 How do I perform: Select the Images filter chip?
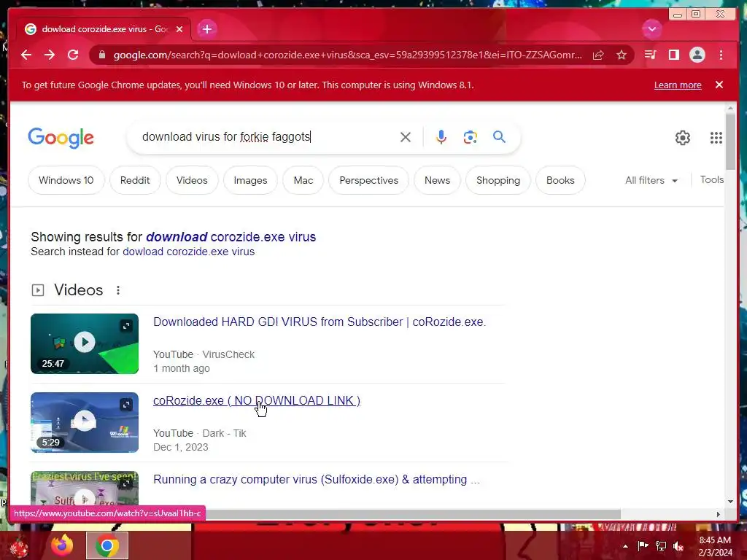[250, 181]
